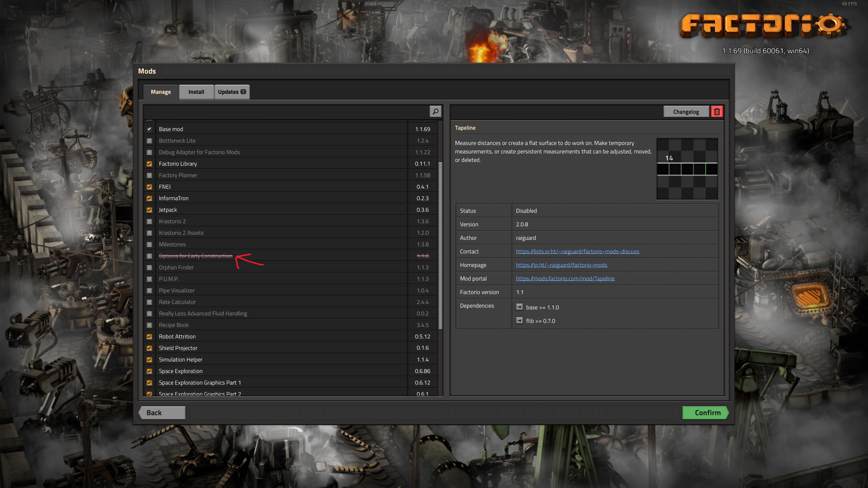Image resolution: width=868 pixels, height=488 pixels.
Task: Uncheck the Robot Attrition checkbox
Action: 149,337
